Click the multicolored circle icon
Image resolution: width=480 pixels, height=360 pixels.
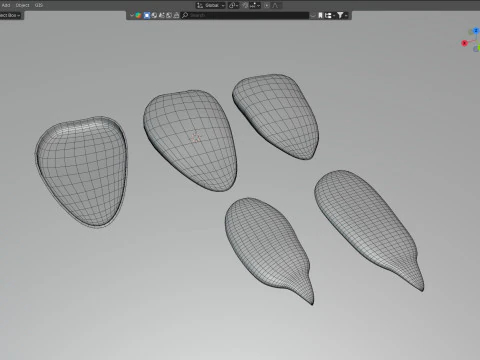coord(138,15)
